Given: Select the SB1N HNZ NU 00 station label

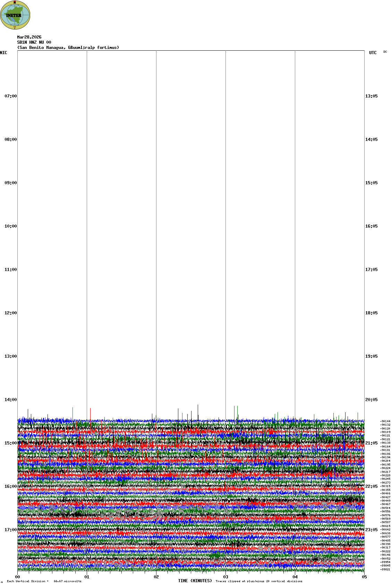Looking at the screenshot, I should coord(34,42).
